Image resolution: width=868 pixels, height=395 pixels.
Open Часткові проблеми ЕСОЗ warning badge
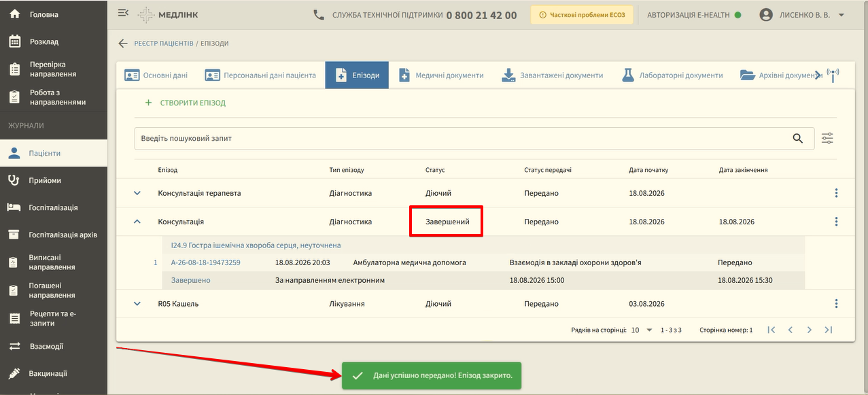(x=582, y=15)
